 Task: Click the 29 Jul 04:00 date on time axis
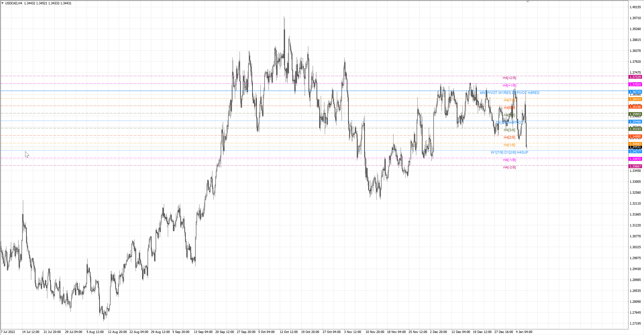(x=73, y=332)
